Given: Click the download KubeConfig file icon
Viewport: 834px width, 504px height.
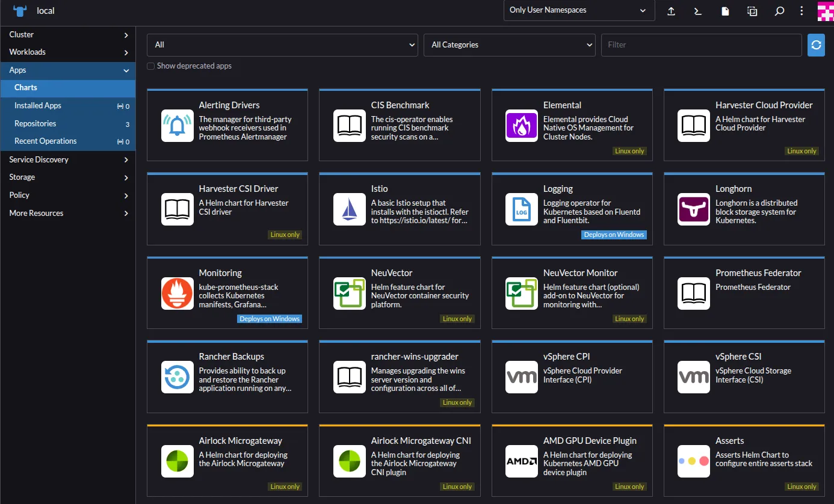Looking at the screenshot, I should pos(725,11).
